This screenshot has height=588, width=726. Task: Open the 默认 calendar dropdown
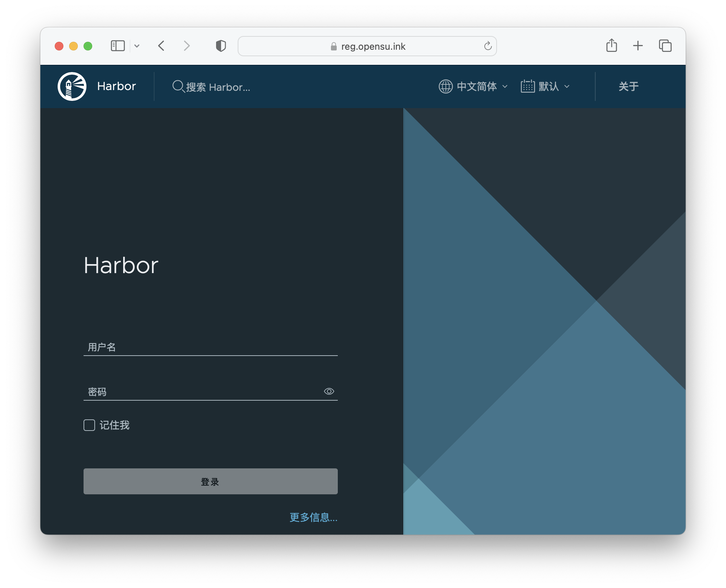(545, 86)
